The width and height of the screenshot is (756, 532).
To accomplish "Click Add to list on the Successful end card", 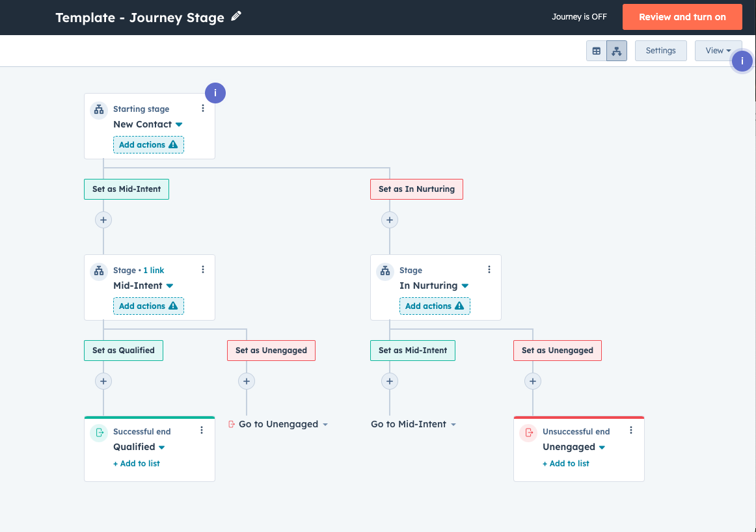I will (136, 463).
